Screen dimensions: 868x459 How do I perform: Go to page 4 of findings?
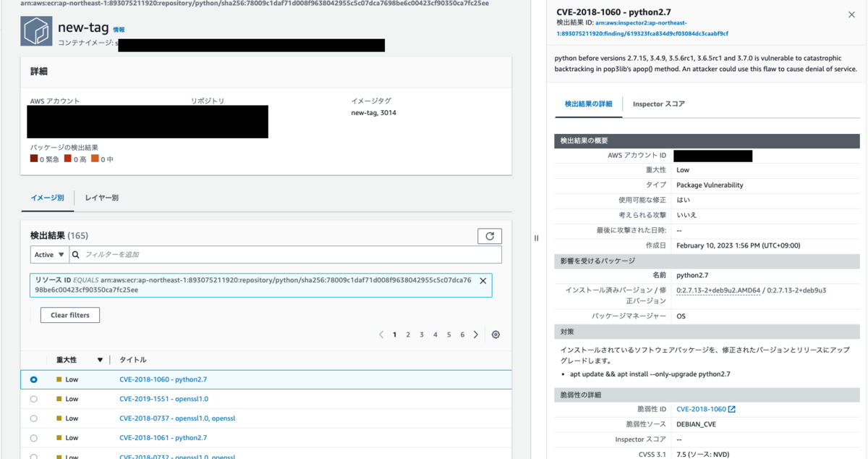pyautogui.click(x=435, y=334)
